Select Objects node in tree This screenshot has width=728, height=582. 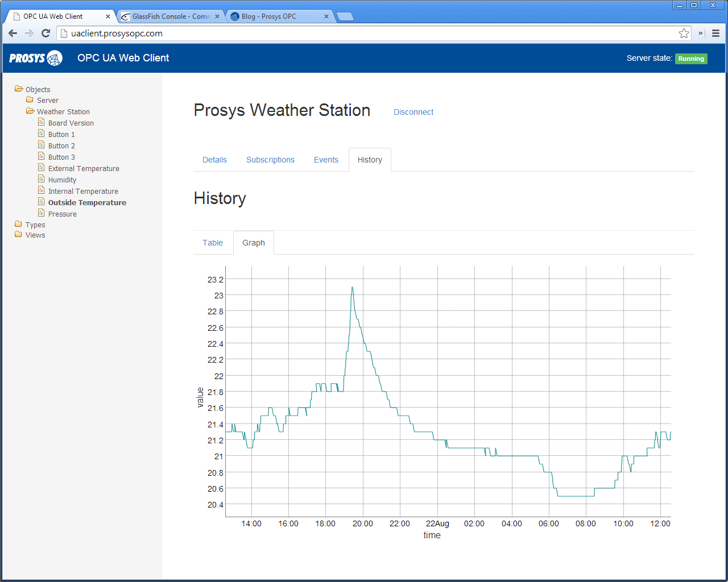(38, 89)
